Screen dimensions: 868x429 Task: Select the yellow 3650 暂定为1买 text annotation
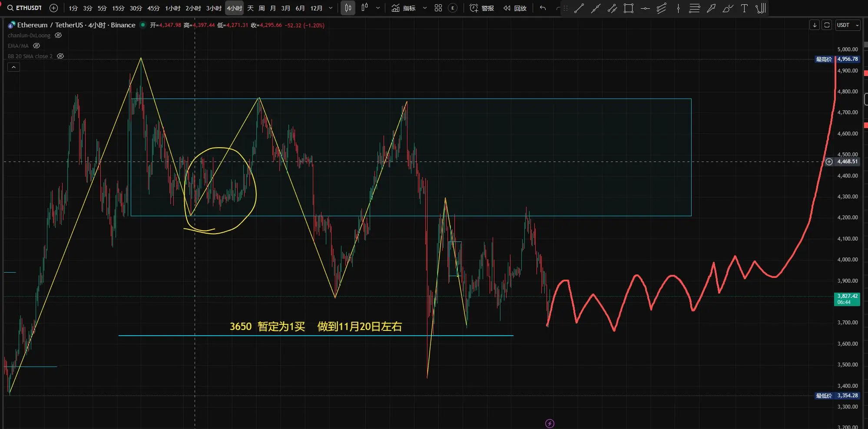tap(315, 327)
